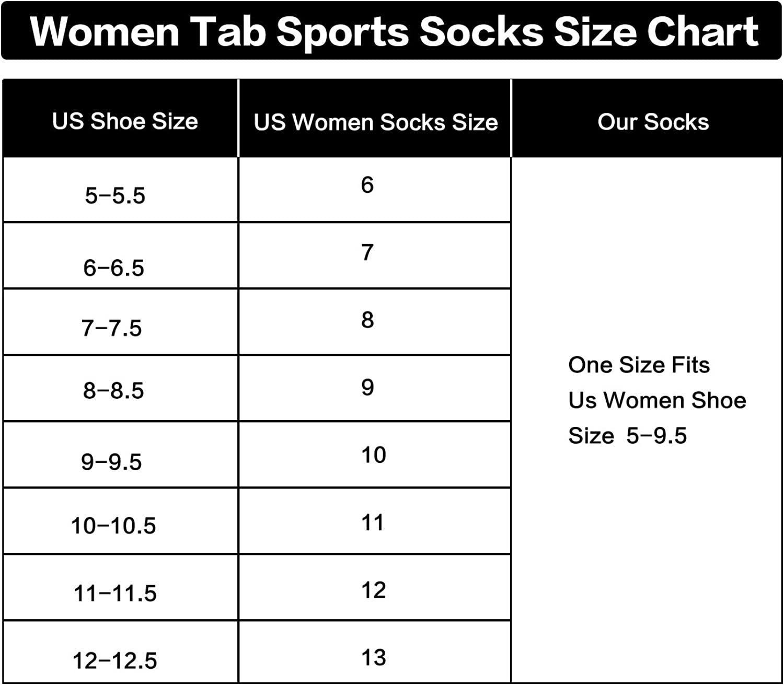Choose the 8–8.5 shoe size cell
784x685 pixels.
[x=113, y=390]
